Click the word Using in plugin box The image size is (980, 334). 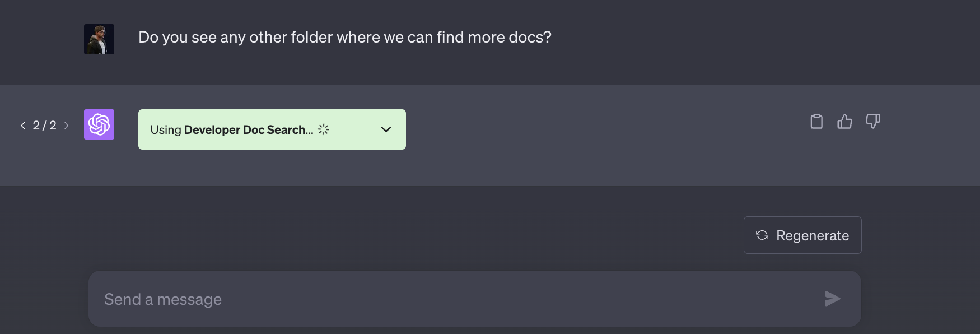pyautogui.click(x=166, y=130)
